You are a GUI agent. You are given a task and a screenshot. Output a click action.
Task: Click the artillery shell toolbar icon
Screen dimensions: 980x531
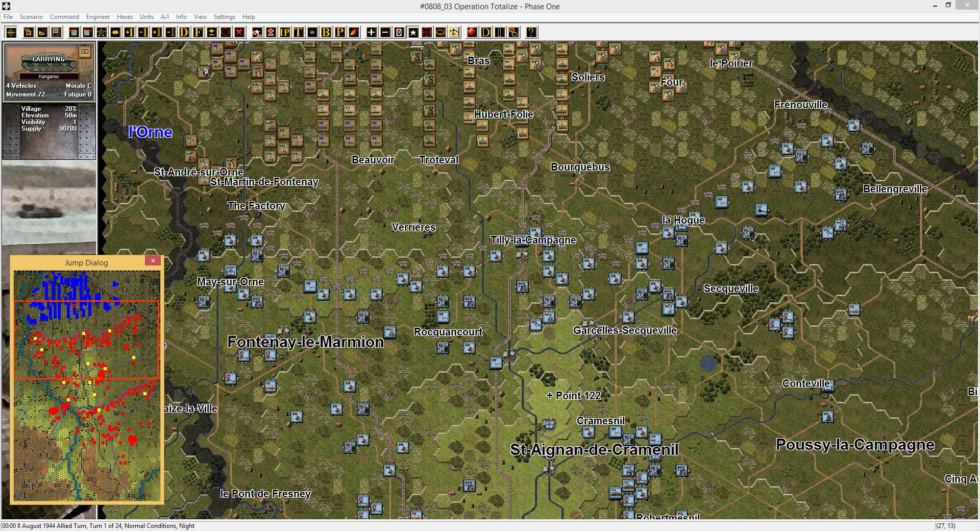(x=500, y=33)
